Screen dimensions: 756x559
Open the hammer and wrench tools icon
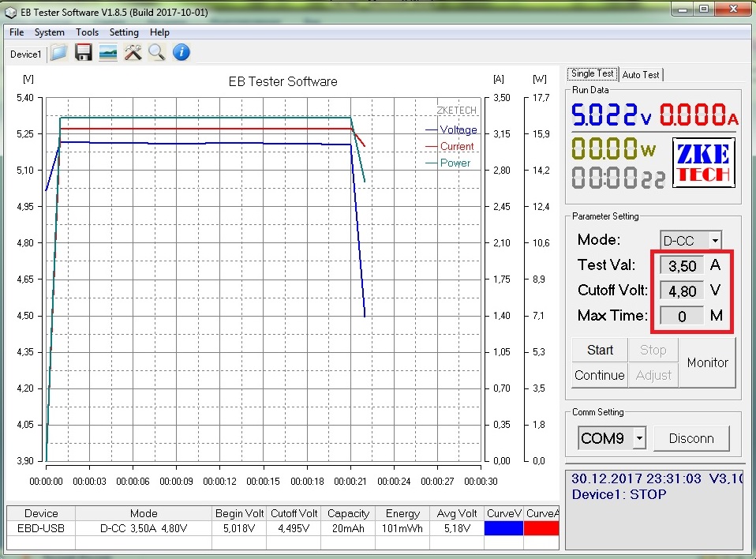[x=133, y=52]
